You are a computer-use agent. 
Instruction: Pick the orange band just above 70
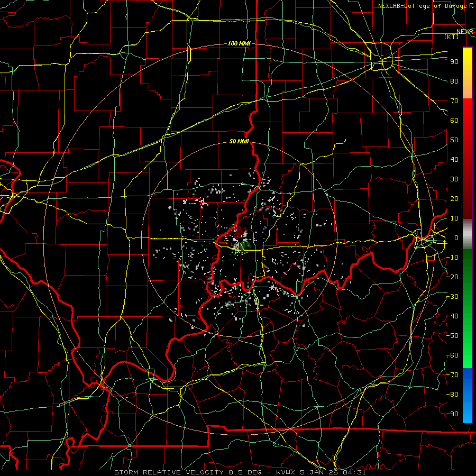pos(467,91)
